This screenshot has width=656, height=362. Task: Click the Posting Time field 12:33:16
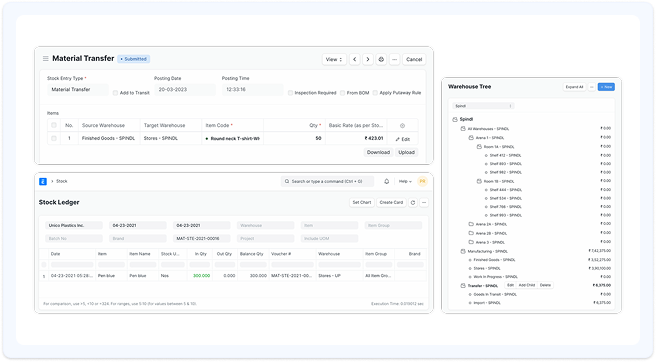(x=253, y=90)
